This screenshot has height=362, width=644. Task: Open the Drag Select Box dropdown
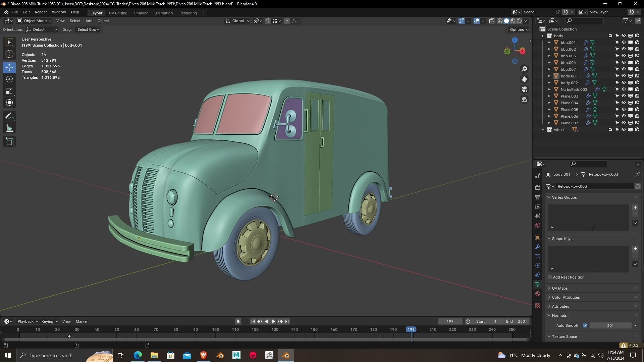click(x=88, y=29)
